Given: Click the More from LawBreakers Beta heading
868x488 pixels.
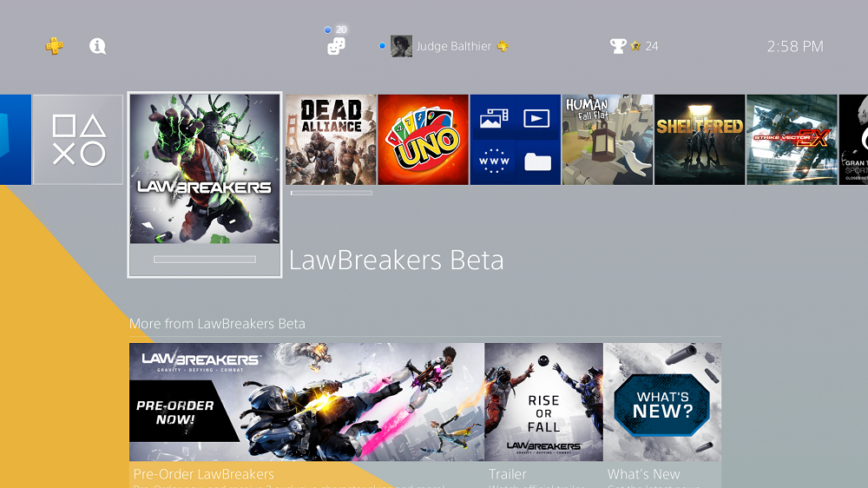Looking at the screenshot, I should pos(217,324).
